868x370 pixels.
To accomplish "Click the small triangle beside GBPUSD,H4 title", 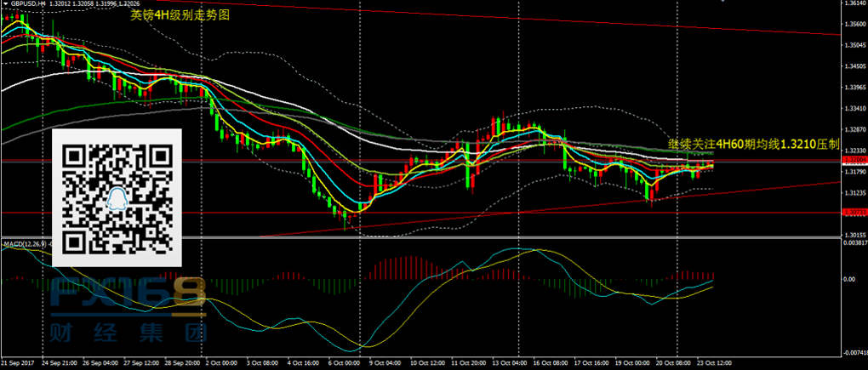I will tap(3, 4).
